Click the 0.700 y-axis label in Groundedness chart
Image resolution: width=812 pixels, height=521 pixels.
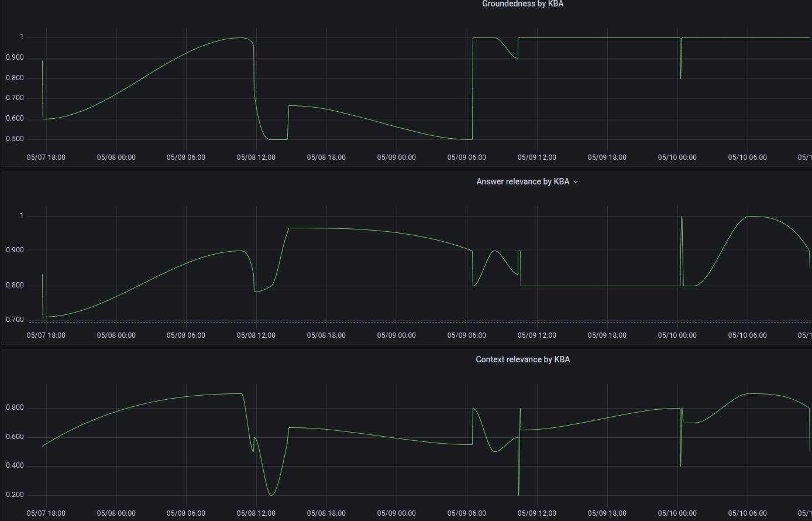(x=15, y=98)
